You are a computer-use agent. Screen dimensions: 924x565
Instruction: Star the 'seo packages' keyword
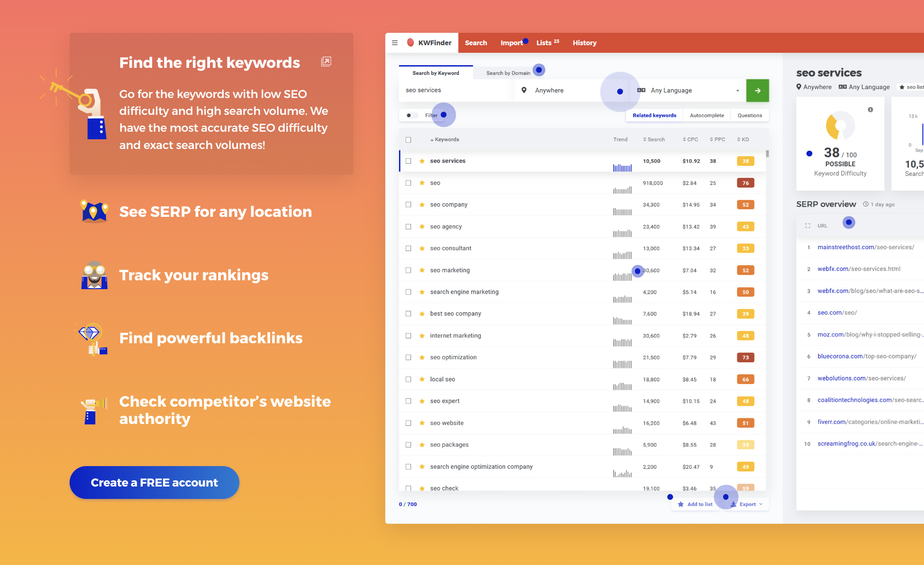pos(422,445)
